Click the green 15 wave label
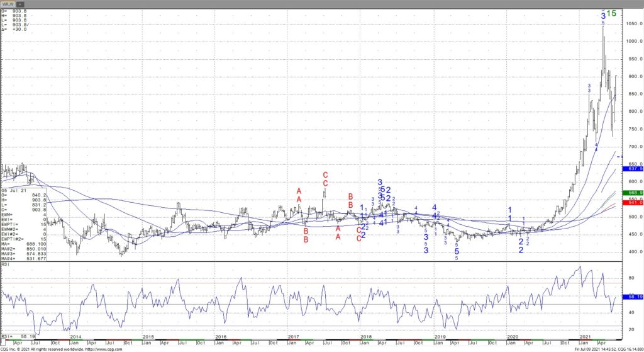The image size is (644, 352). click(x=611, y=13)
